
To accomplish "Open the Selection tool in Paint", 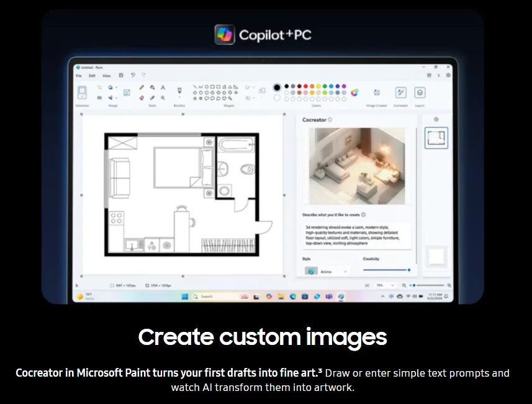I will coord(82,93).
